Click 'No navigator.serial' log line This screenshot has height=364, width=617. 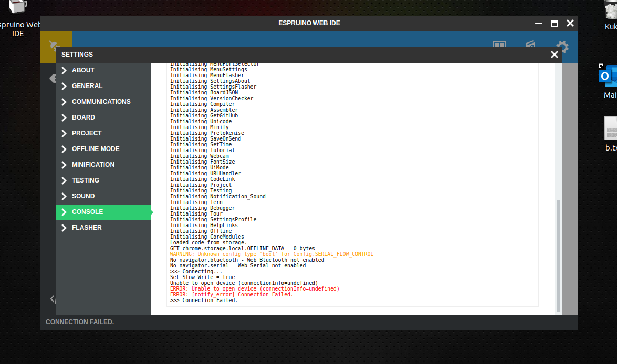[x=238, y=266]
